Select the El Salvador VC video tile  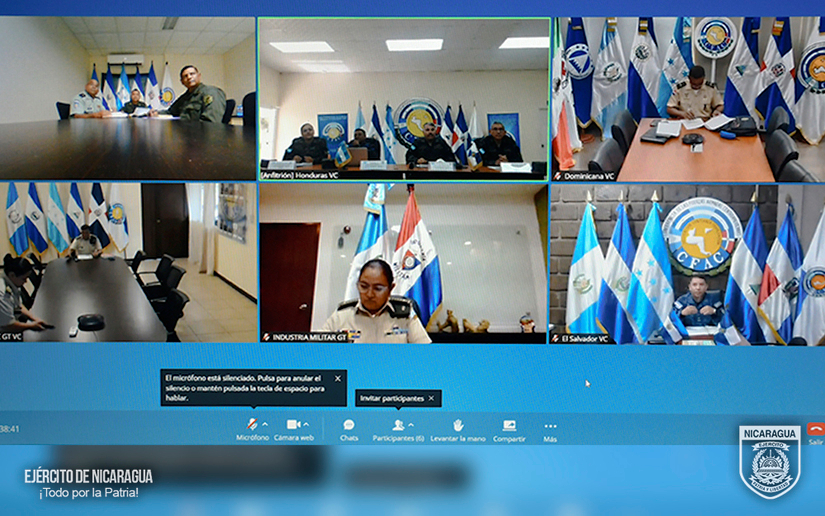(688, 263)
